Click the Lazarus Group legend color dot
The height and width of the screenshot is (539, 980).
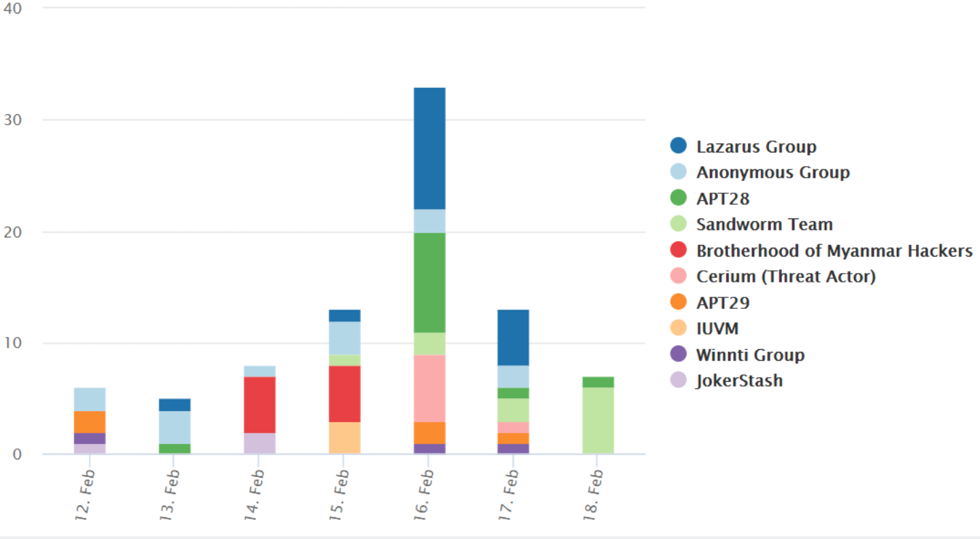(x=679, y=146)
